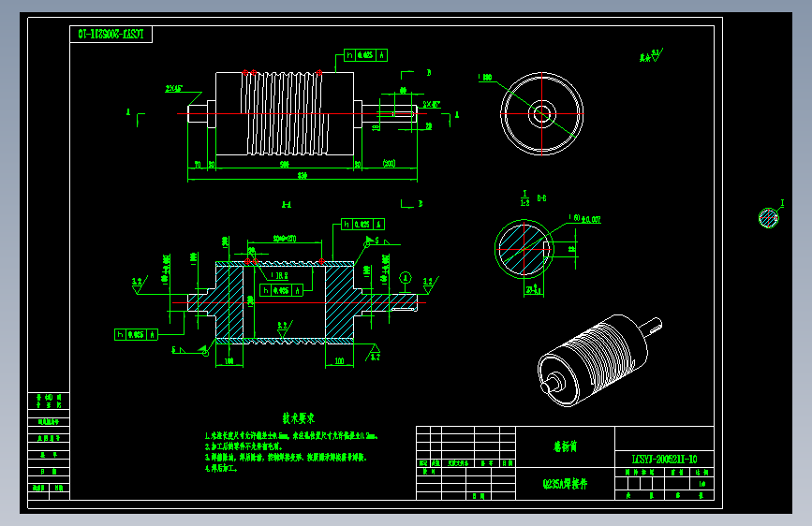Select tolerance frame inside the section view bore
812x526 pixels.
(x=281, y=290)
